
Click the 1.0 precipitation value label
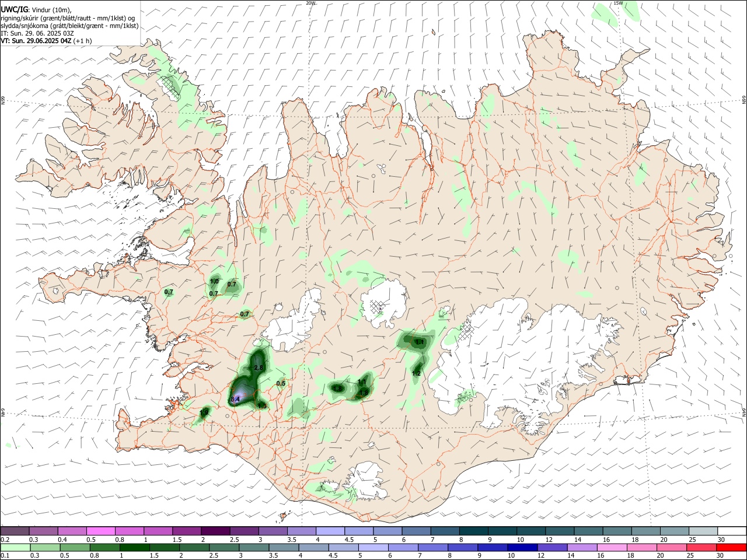coord(214,281)
